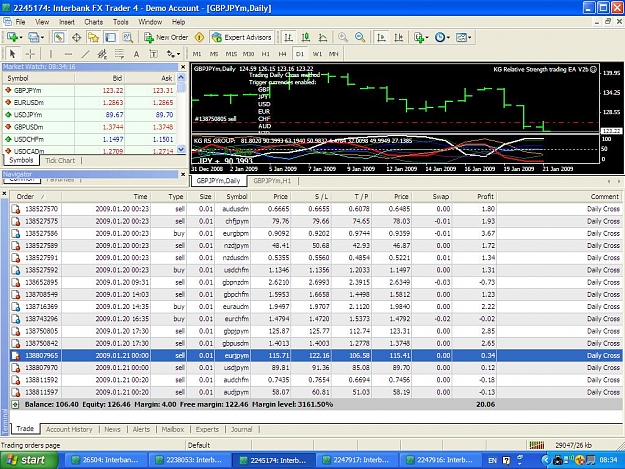
Task: Switch to the M1 timeframe
Action: [197, 54]
